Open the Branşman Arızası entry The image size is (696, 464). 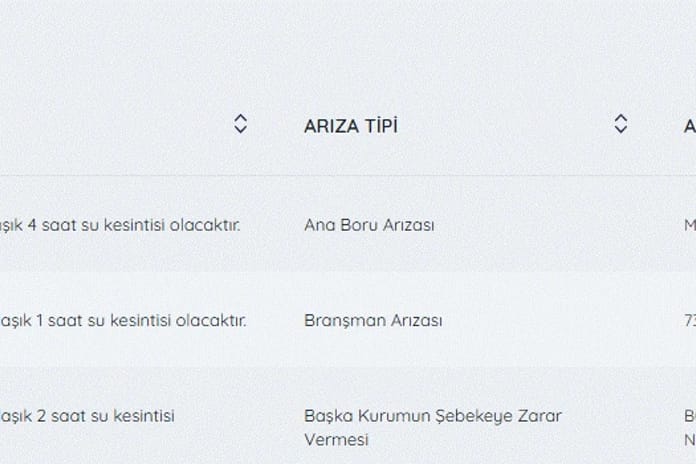[373, 321]
